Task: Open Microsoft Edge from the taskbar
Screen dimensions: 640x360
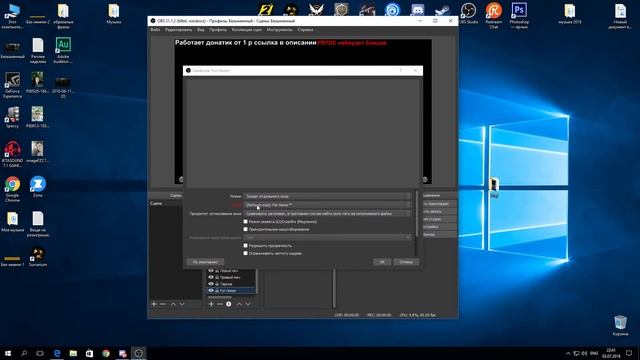Action: [x=57, y=353]
